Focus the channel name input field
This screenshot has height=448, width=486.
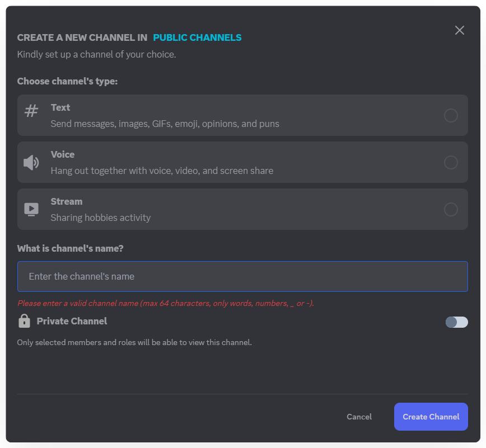242,276
